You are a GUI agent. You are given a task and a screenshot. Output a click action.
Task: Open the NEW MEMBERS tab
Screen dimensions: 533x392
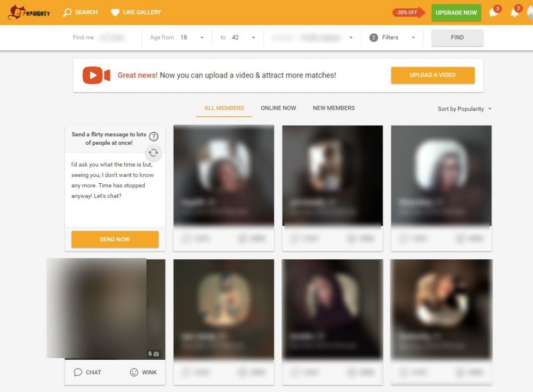(334, 108)
